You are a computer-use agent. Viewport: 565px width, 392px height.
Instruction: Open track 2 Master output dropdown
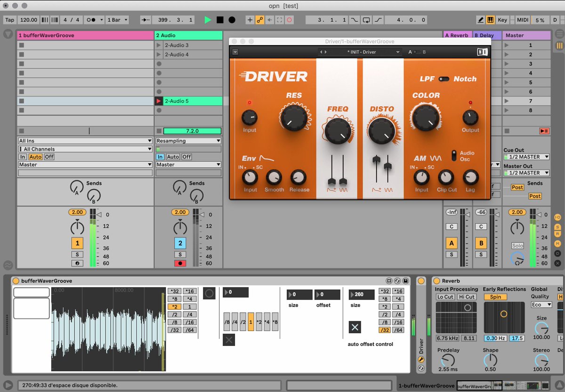(x=188, y=165)
